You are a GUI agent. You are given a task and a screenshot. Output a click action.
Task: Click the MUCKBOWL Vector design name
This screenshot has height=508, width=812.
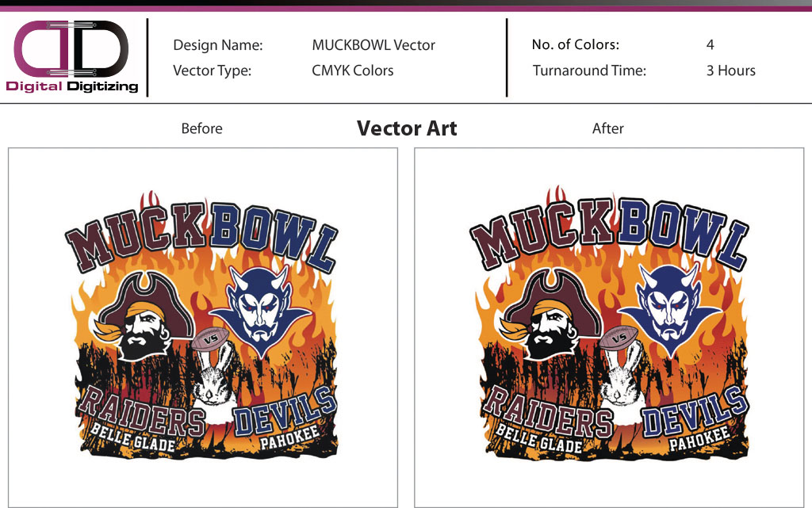pos(373,45)
